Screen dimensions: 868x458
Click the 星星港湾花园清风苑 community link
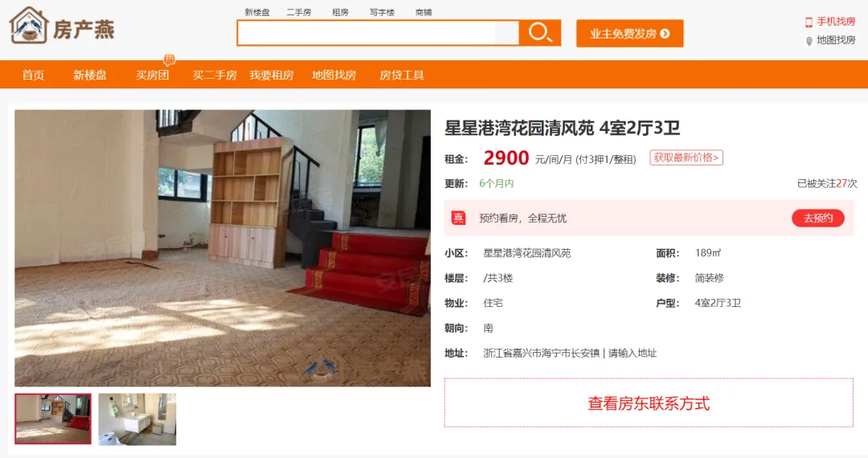coord(527,253)
